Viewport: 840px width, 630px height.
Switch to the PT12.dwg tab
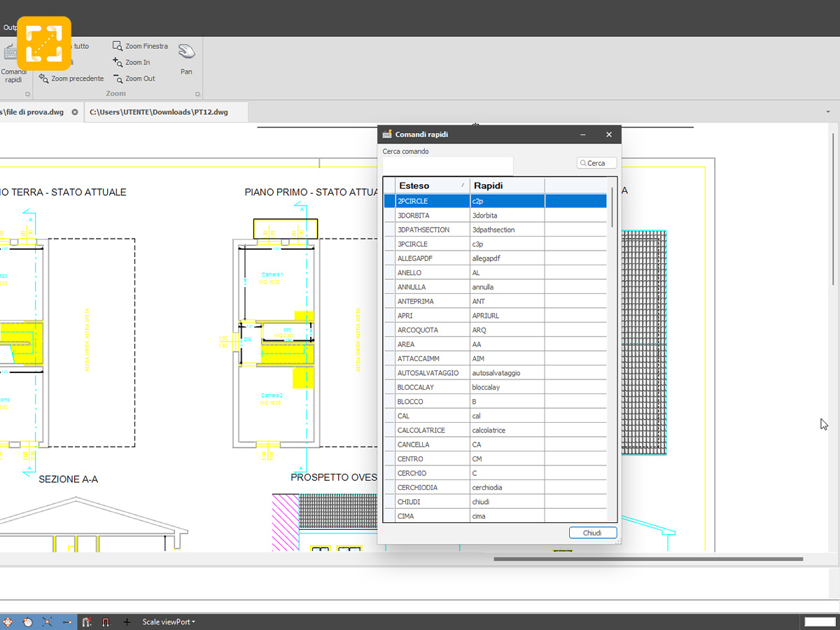pyautogui.click(x=159, y=112)
